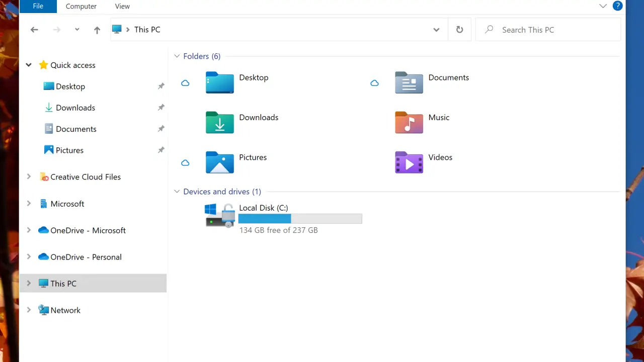Screen dimensions: 644x362
Task: Click the Back navigation arrow
Action: [x=34, y=30]
